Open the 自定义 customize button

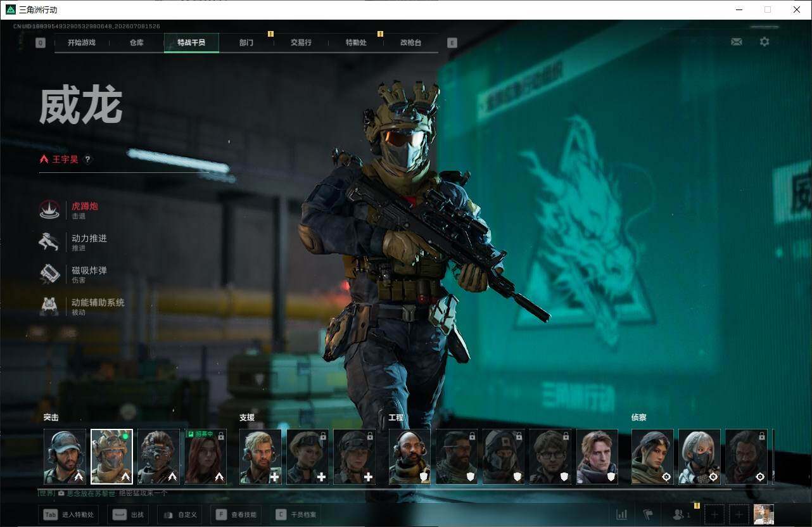pyautogui.click(x=180, y=514)
